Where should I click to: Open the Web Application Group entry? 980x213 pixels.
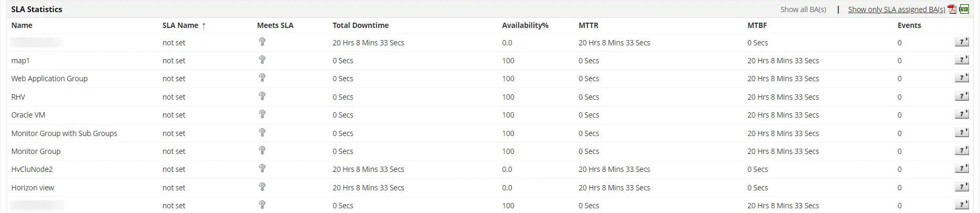49,79
